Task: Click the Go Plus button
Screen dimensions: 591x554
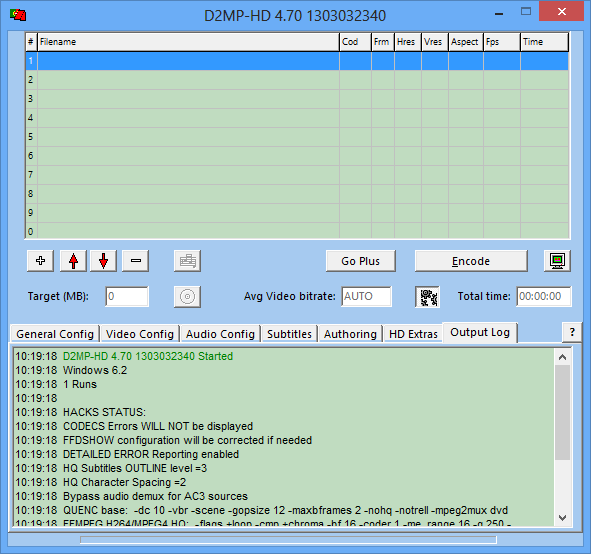Action: click(x=361, y=260)
